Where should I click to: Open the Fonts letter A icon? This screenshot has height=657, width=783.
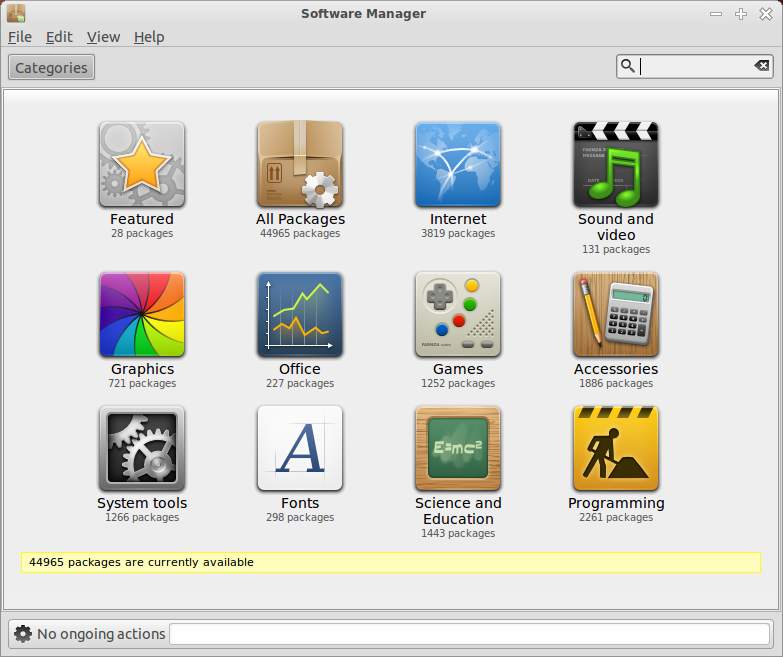(x=300, y=448)
